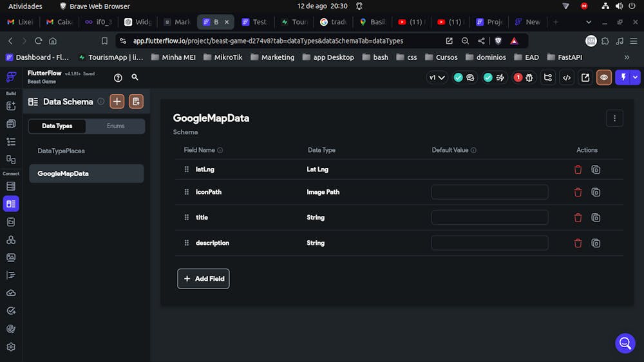This screenshot has height=362, width=644.
Task: Open the three-dot menu for GoogleMapData
Action: (614, 119)
